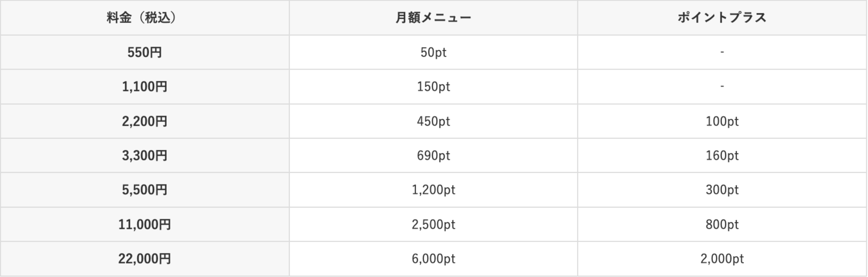The width and height of the screenshot is (868, 277).
Task: Click the 100pt point plus cell
Action: coord(722,121)
